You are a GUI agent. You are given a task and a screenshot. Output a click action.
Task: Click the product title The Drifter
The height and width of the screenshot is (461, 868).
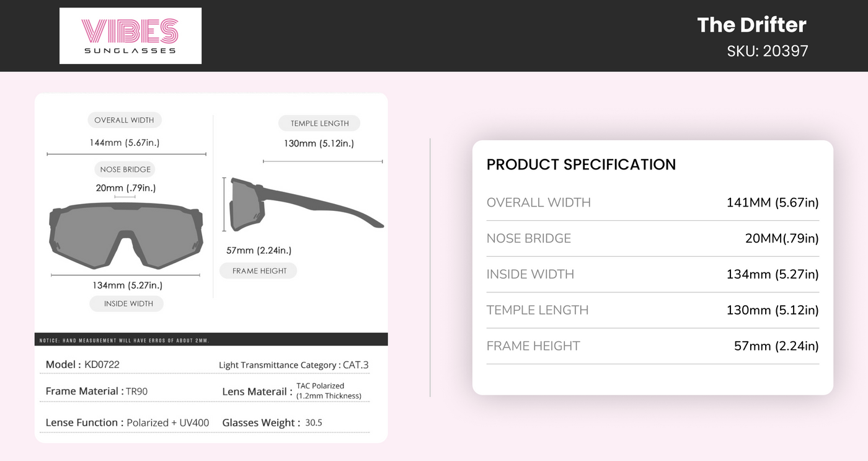(x=751, y=25)
